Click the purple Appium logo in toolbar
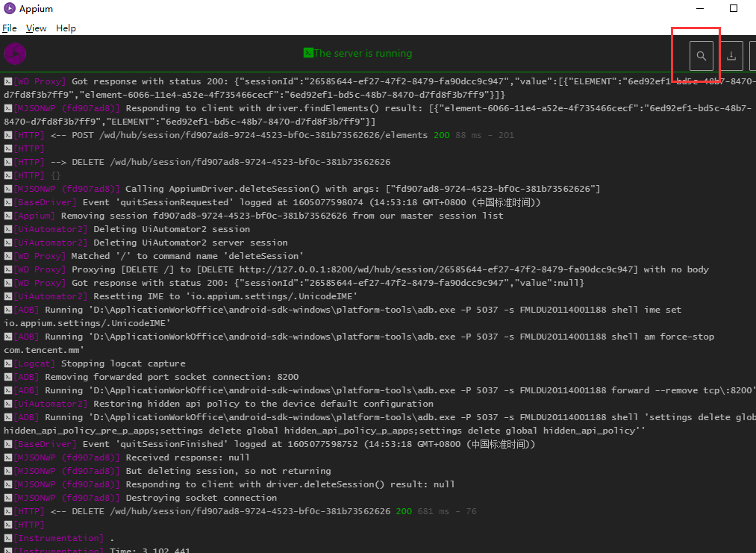The image size is (756, 553). click(15, 54)
